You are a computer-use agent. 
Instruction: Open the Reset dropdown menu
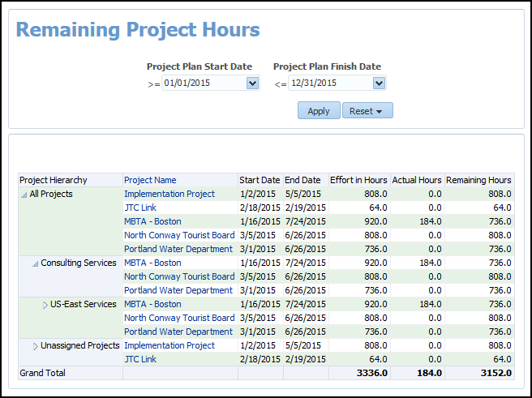pyautogui.click(x=367, y=111)
